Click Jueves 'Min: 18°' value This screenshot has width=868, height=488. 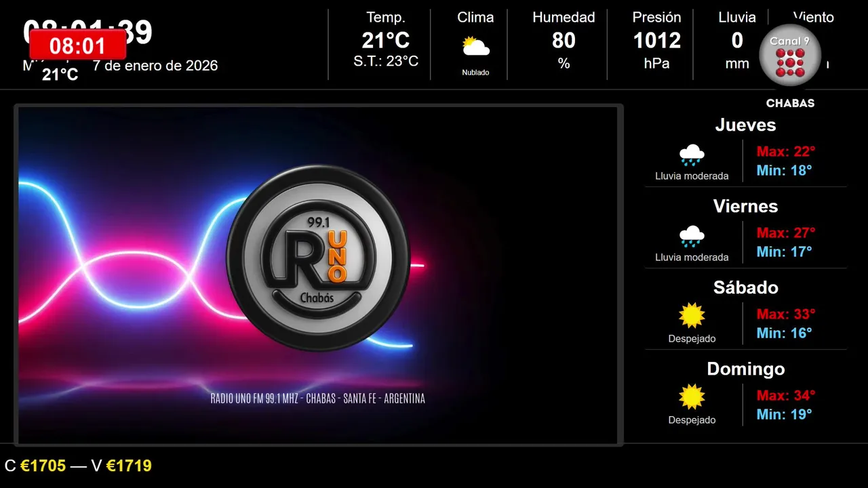[x=784, y=170]
